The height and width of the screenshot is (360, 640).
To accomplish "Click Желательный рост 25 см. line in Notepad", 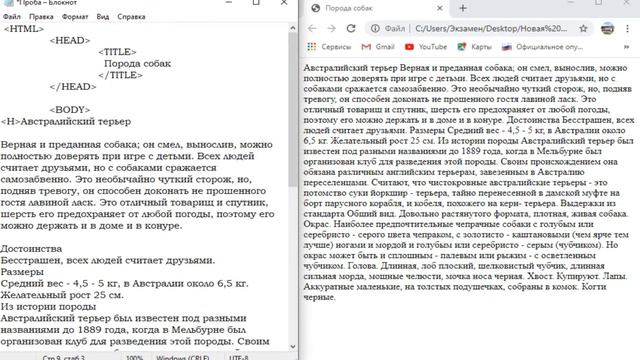I will [62, 295].
